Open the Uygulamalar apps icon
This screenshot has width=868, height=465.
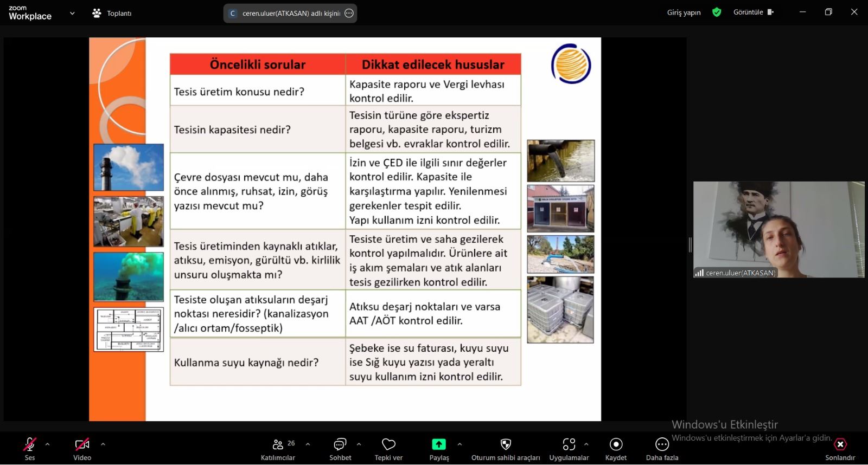569,445
